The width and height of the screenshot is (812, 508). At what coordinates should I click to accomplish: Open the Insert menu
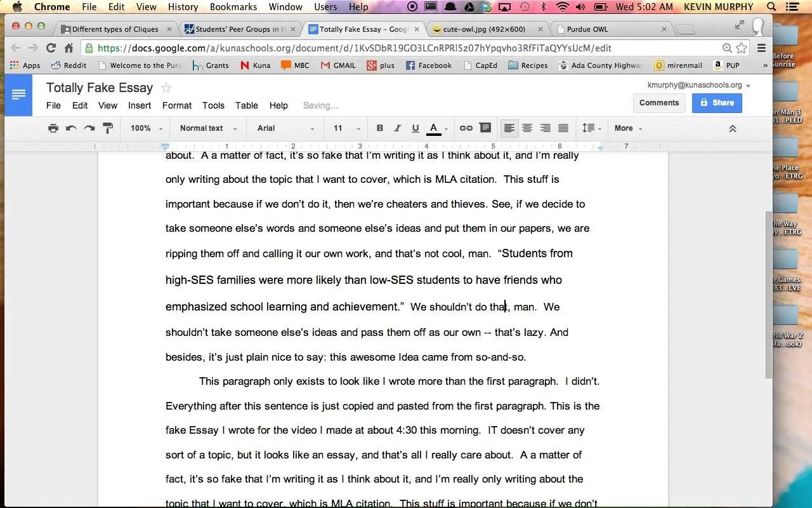[140, 105]
